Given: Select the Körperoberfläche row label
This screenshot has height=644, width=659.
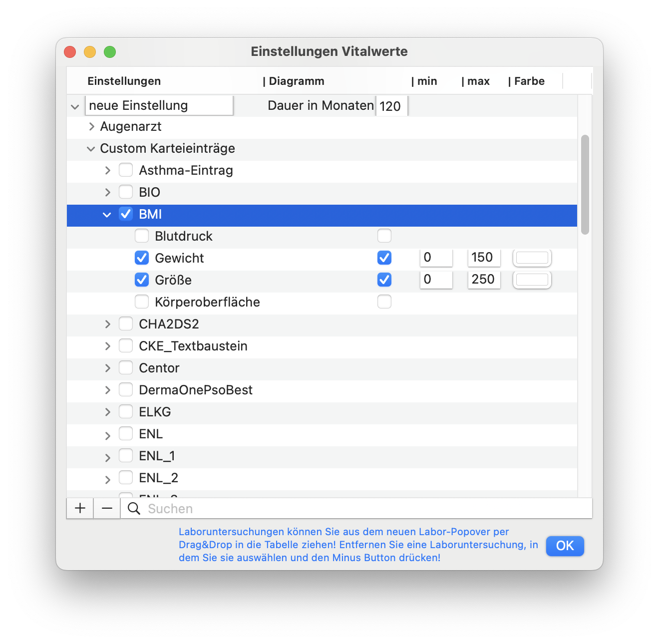Looking at the screenshot, I should coord(207,302).
